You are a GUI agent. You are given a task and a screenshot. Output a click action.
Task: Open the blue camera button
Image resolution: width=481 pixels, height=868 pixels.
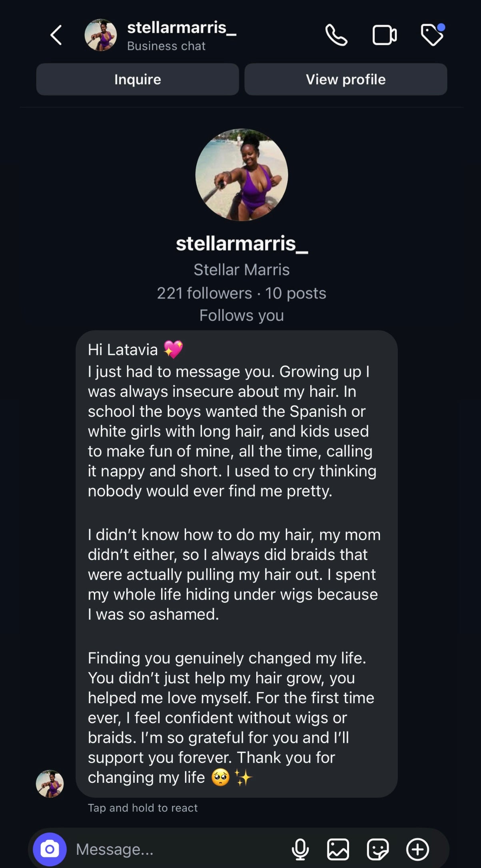pyautogui.click(x=50, y=849)
